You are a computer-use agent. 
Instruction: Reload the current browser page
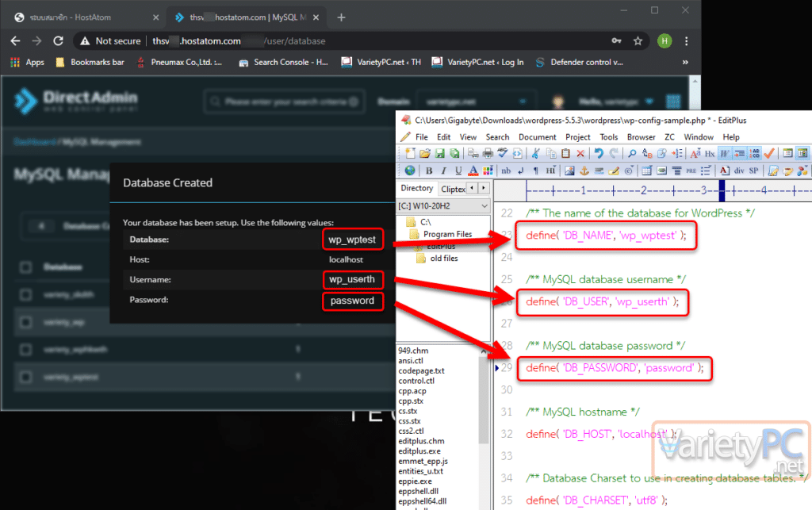(58, 41)
